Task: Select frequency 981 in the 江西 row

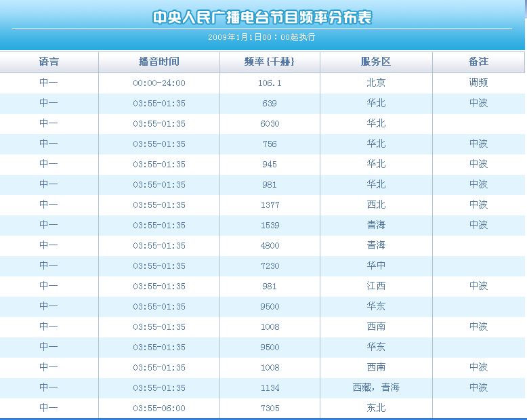Action: coord(270,287)
